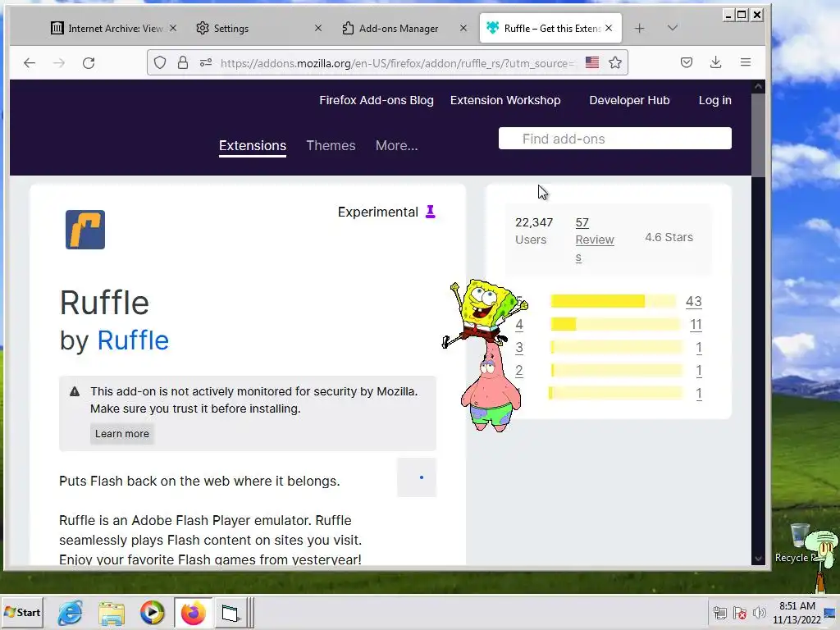Click the volume speaker tray icon
840x630 pixels.
pos(759,613)
